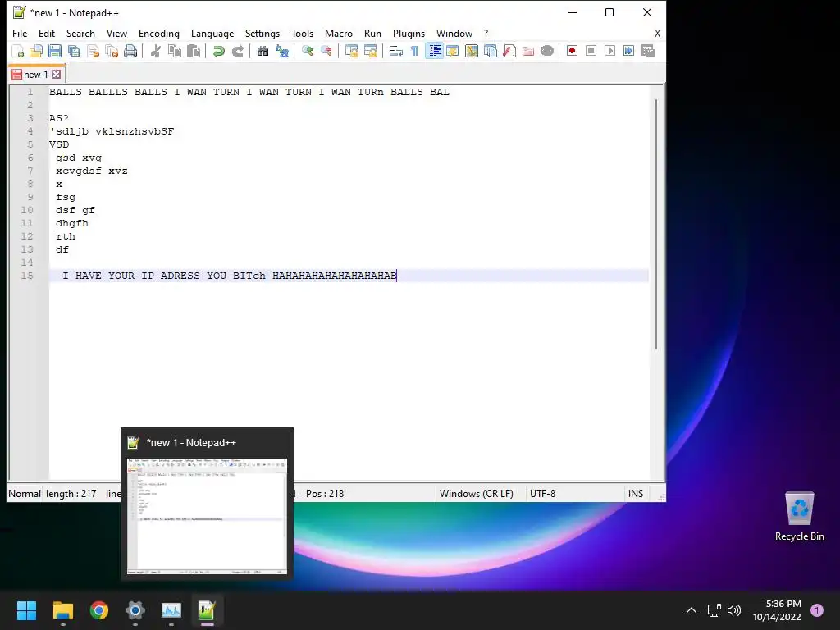Show hidden icons tray chevron
The width and height of the screenshot is (840, 630).
(x=692, y=610)
